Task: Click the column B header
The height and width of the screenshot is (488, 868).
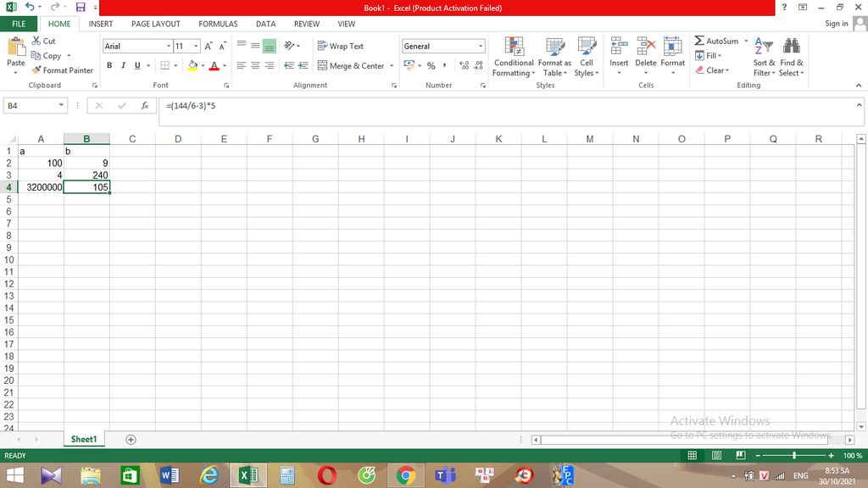Action: (86, 139)
